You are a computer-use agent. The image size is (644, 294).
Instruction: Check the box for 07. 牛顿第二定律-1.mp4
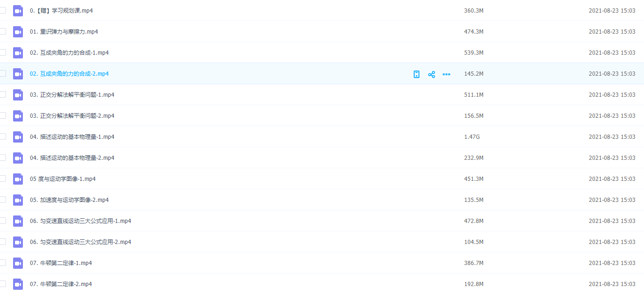pyautogui.click(x=3, y=263)
